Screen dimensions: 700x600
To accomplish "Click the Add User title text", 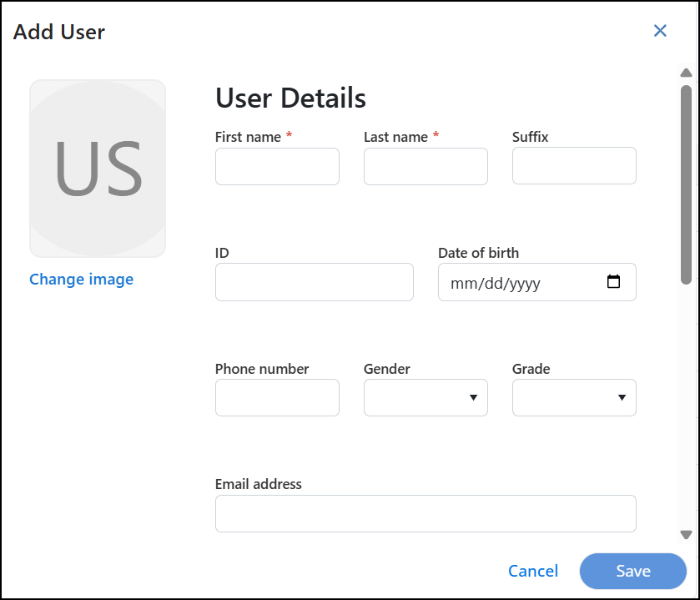I will pyautogui.click(x=59, y=33).
